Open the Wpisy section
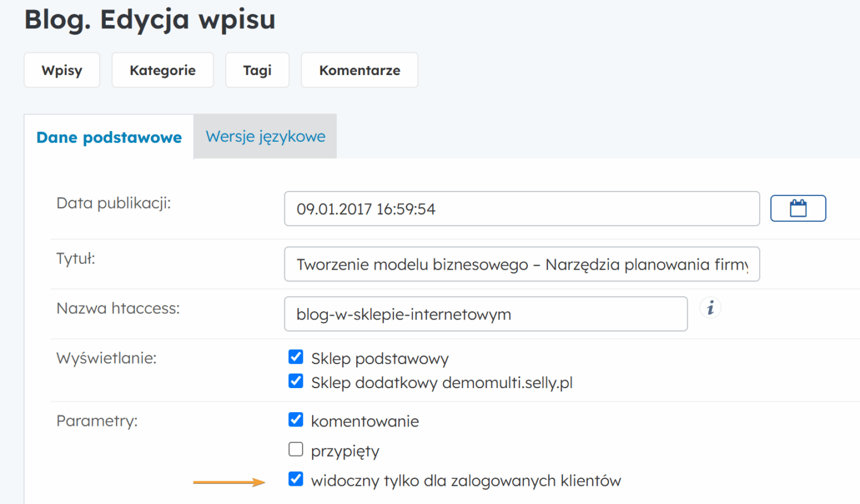860x504 pixels. coord(62,70)
